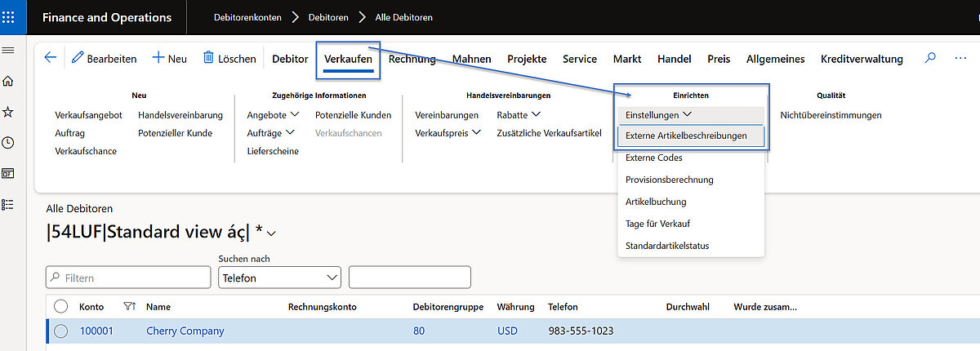
Task: Click the Konto column filter icon
Action: [x=128, y=307]
